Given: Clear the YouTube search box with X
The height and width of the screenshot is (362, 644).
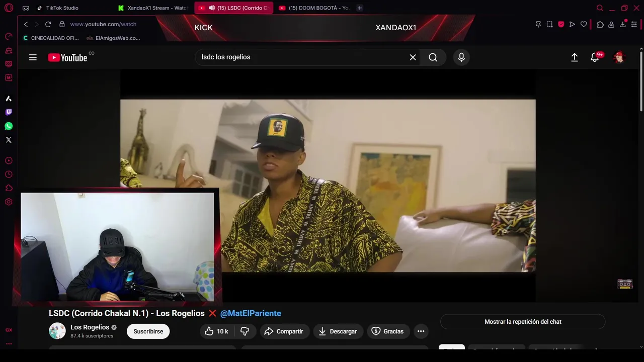Looking at the screenshot, I should click(413, 57).
